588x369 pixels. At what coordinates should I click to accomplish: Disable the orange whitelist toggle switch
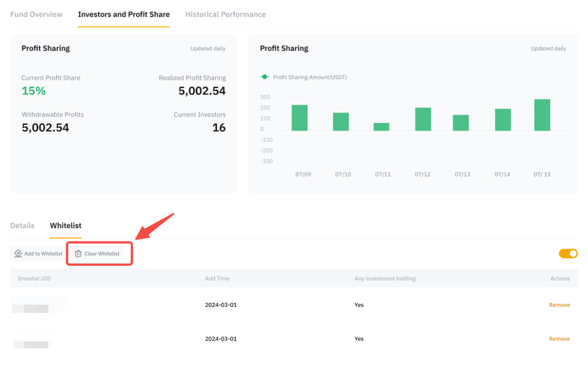(x=568, y=253)
